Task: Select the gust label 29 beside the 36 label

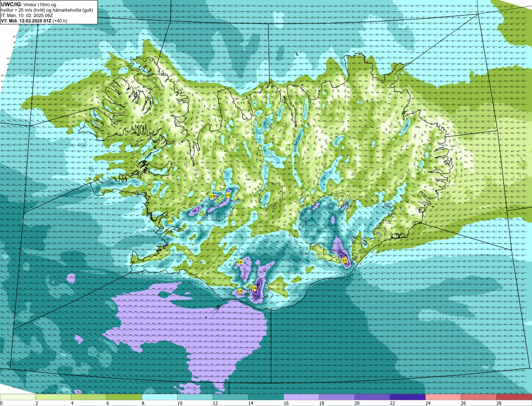Action: [240, 291]
